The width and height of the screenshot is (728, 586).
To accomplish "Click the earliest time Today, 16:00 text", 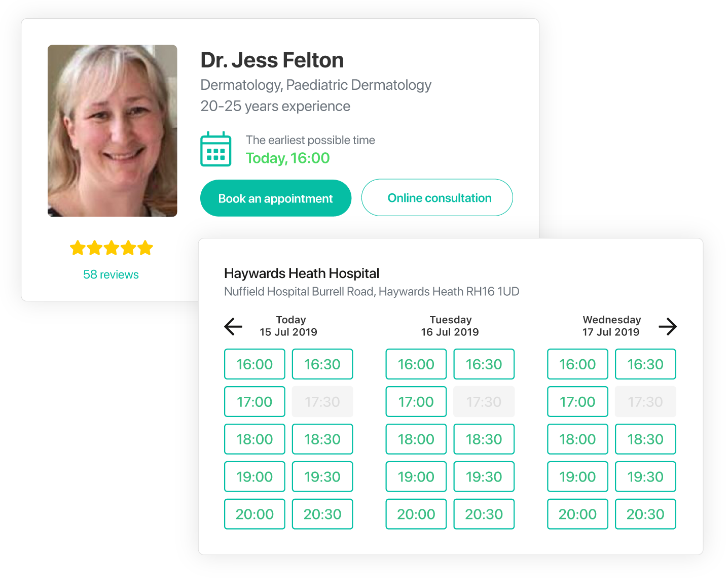I will [287, 158].
